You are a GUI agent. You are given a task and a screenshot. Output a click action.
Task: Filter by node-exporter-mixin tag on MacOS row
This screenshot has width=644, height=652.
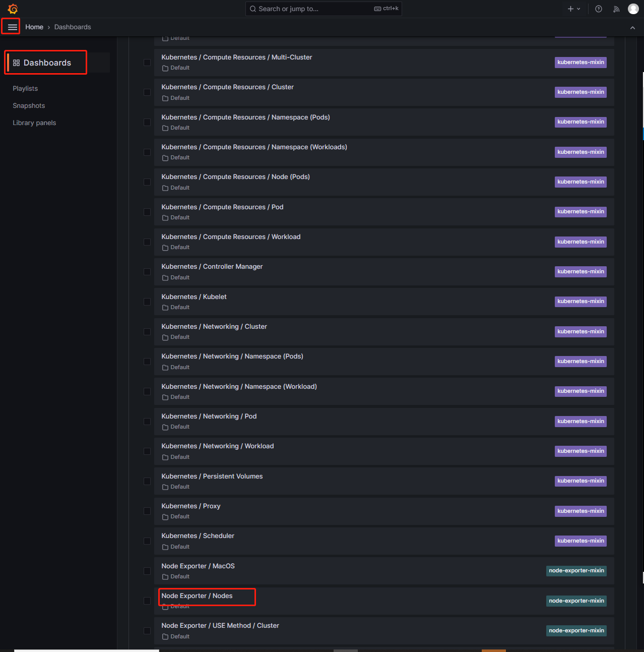pos(576,571)
